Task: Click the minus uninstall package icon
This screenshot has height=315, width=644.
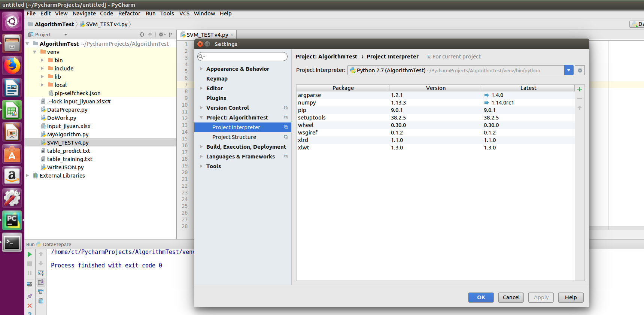Action: 580,99
